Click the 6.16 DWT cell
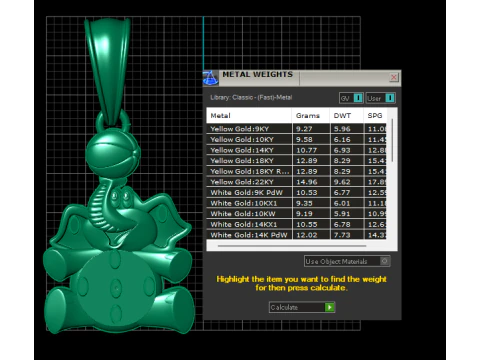The height and width of the screenshot is (360, 480). [347, 139]
